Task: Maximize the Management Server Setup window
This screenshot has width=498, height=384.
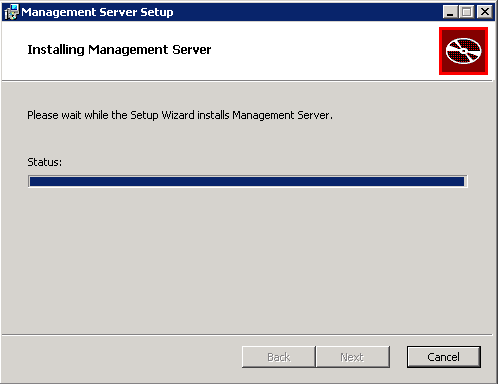Action: 467,12
